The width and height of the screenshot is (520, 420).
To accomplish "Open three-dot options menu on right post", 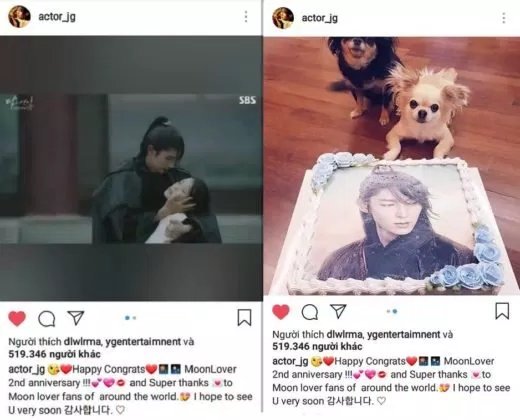I will tap(504, 18).
